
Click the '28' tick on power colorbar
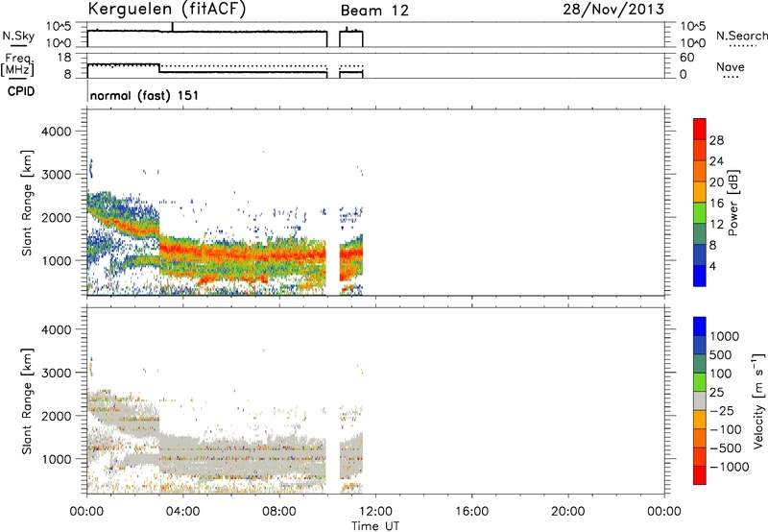pyautogui.click(x=716, y=140)
